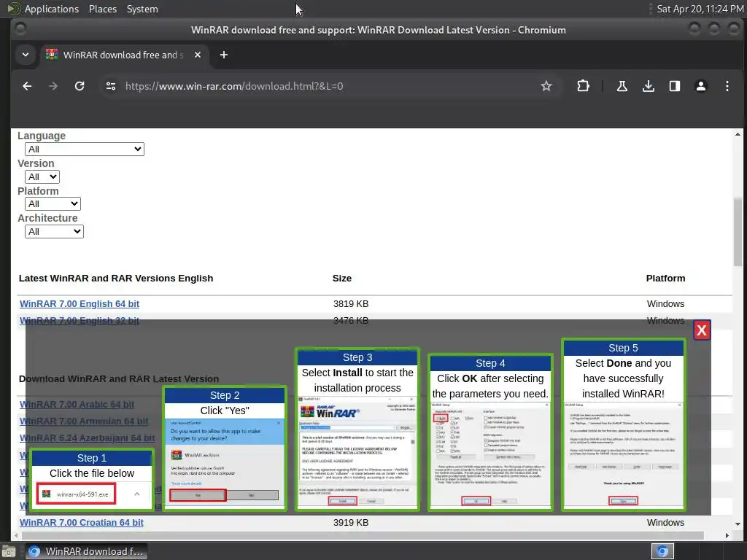Open the Places menu
747x560 pixels.
point(103,9)
